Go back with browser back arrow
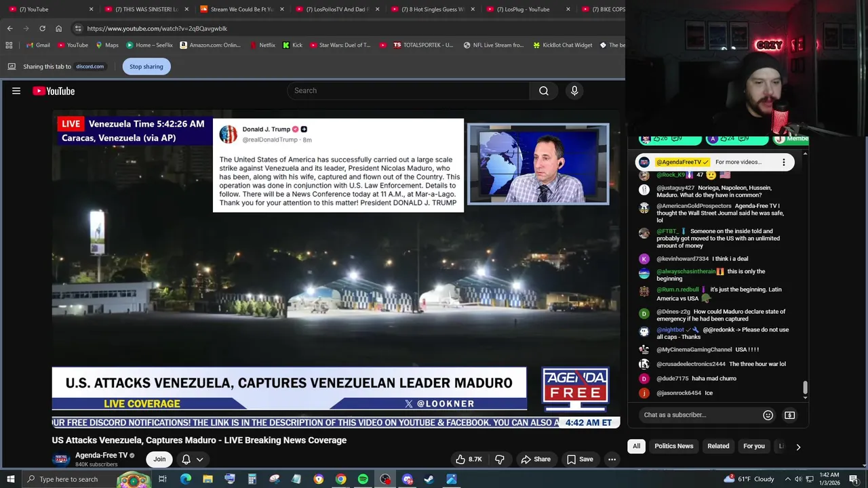 (10, 28)
